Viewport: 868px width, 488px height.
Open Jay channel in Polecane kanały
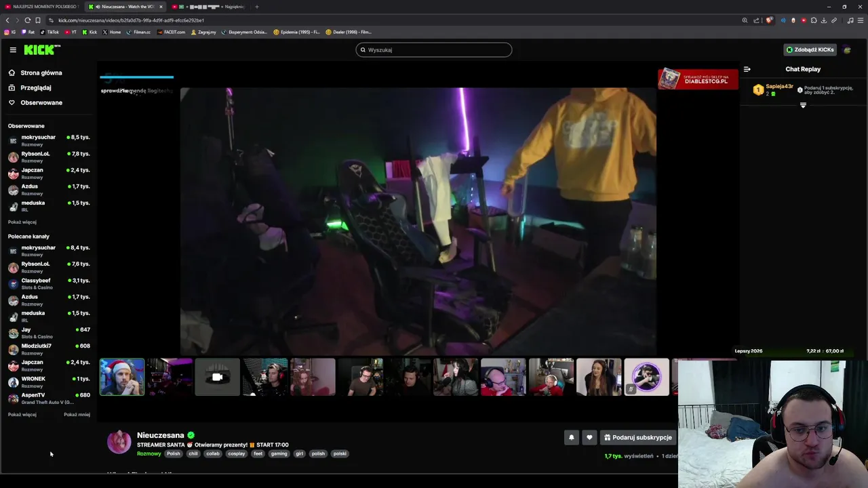coord(49,332)
